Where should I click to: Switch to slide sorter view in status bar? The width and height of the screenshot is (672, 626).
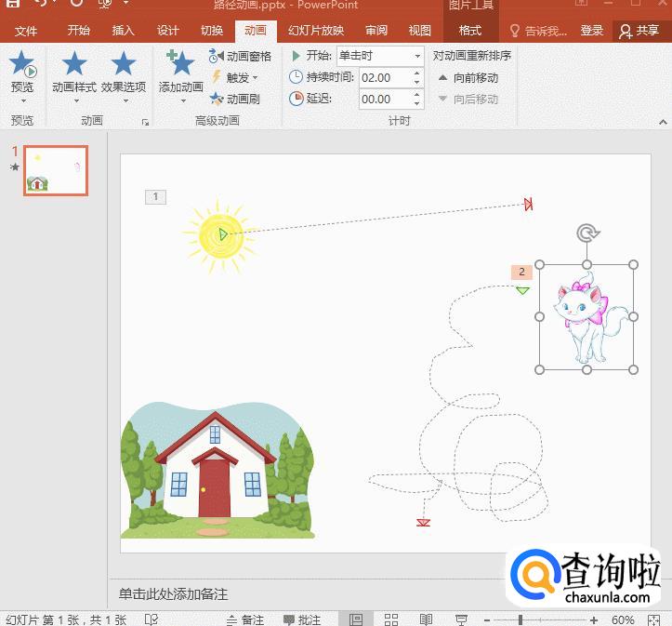(x=391, y=619)
